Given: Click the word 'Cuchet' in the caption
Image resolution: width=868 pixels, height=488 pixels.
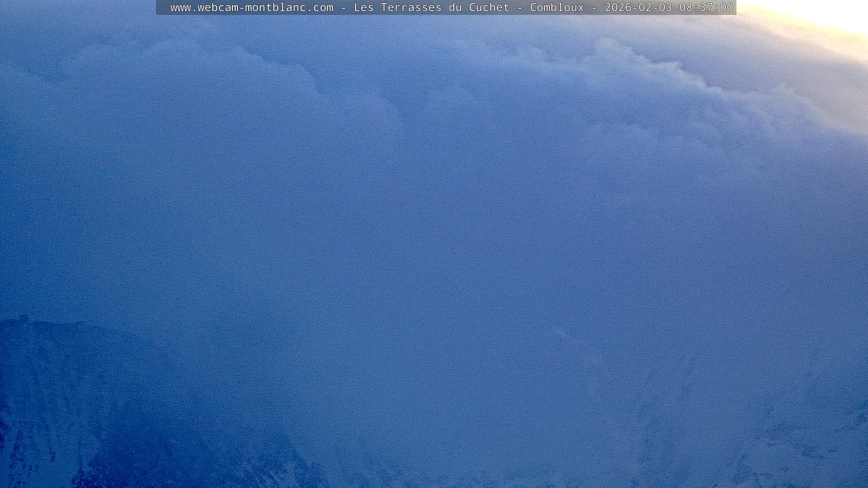Looking at the screenshot, I should pos(489,7).
